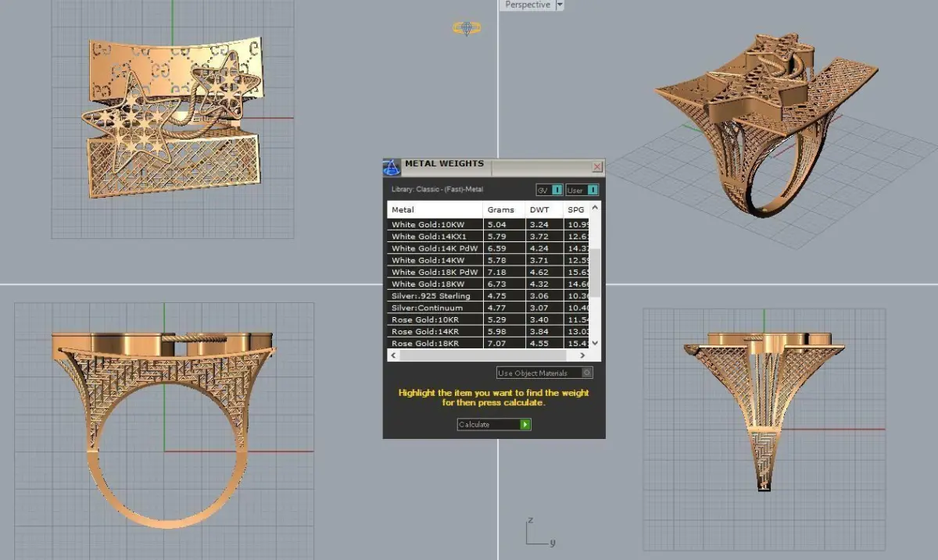Image resolution: width=938 pixels, height=560 pixels.
Task: Sort by the SPG column header
Action: point(576,209)
